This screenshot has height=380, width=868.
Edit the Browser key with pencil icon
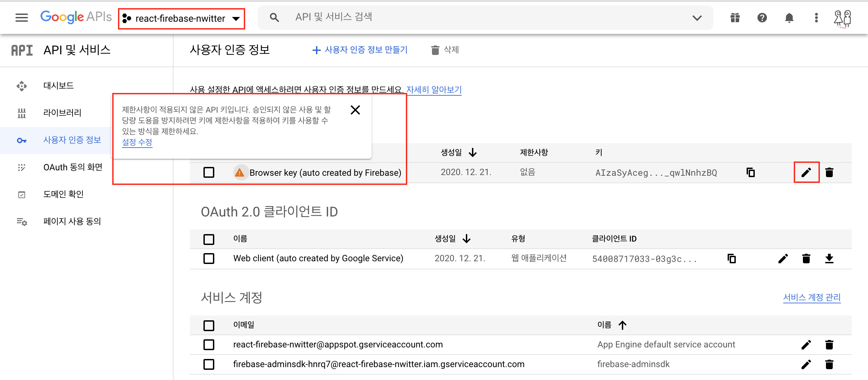tap(806, 172)
